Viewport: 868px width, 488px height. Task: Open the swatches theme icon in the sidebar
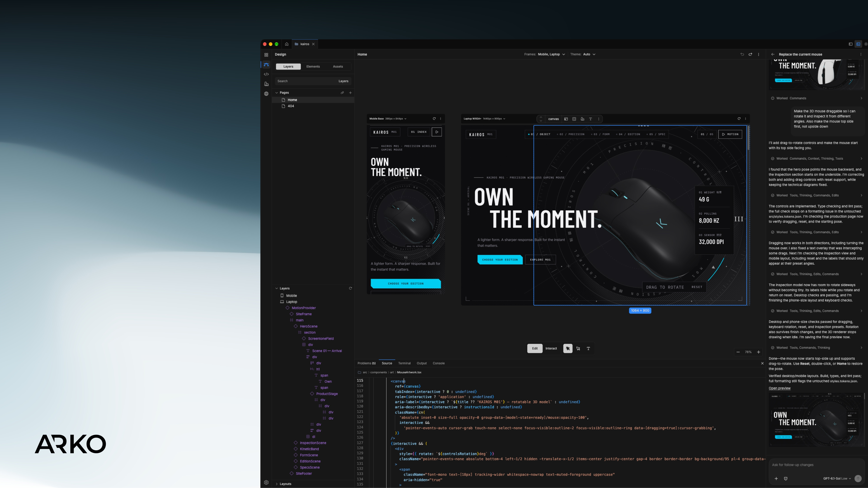click(x=266, y=84)
